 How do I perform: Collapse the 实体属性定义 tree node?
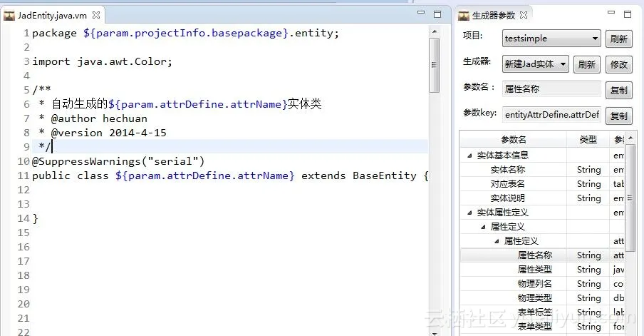coord(469,213)
